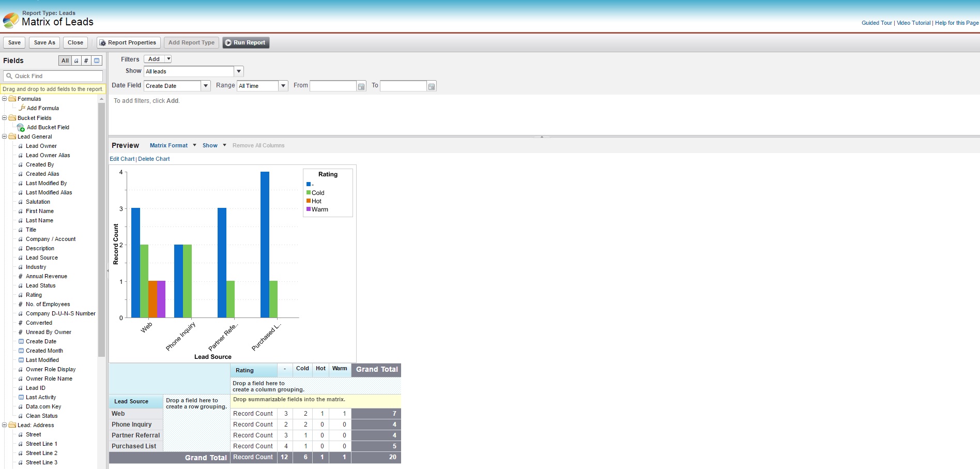Open Help for this Page
This screenshot has height=469, width=980.
tap(957, 23)
